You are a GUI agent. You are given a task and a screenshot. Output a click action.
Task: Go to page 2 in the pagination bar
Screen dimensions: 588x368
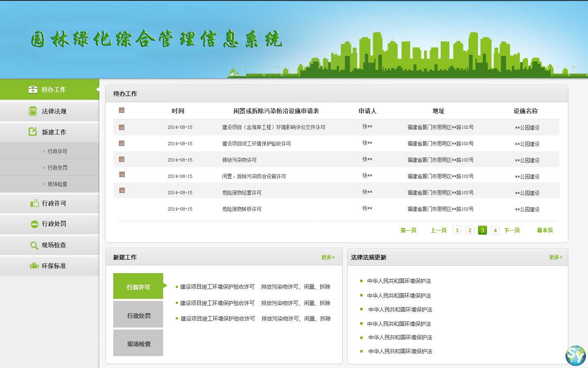[469, 230]
